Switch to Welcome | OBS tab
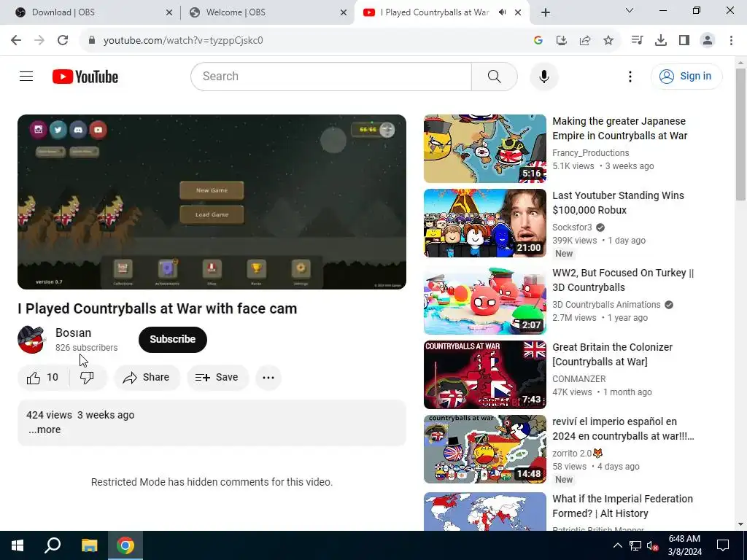The image size is (747, 560). pyautogui.click(x=266, y=12)
